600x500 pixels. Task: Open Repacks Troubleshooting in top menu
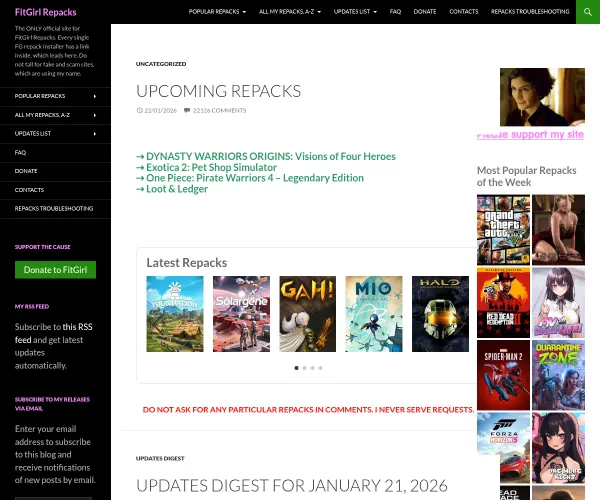[530, 12]
